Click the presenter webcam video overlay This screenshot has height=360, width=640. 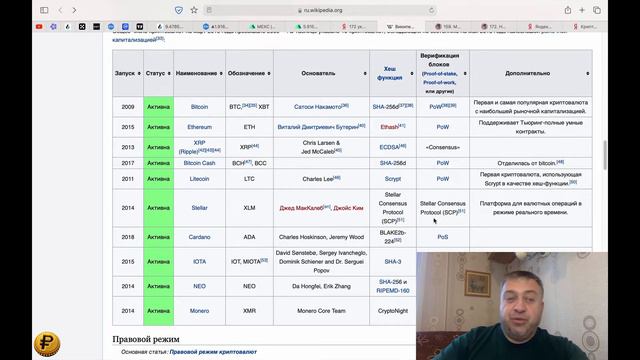point(512,306)
